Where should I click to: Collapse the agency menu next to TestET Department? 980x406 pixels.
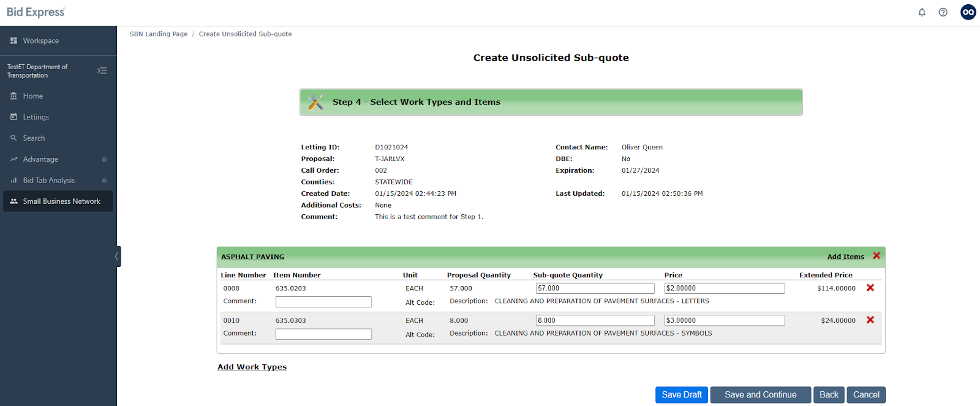point(102,71)
